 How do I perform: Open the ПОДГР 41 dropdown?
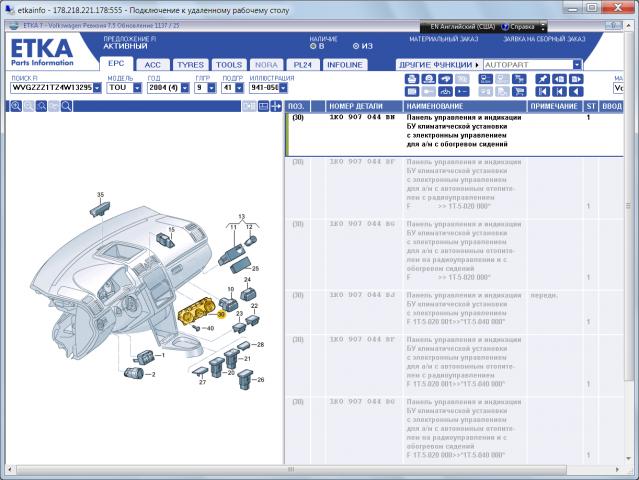coord(239,88)
